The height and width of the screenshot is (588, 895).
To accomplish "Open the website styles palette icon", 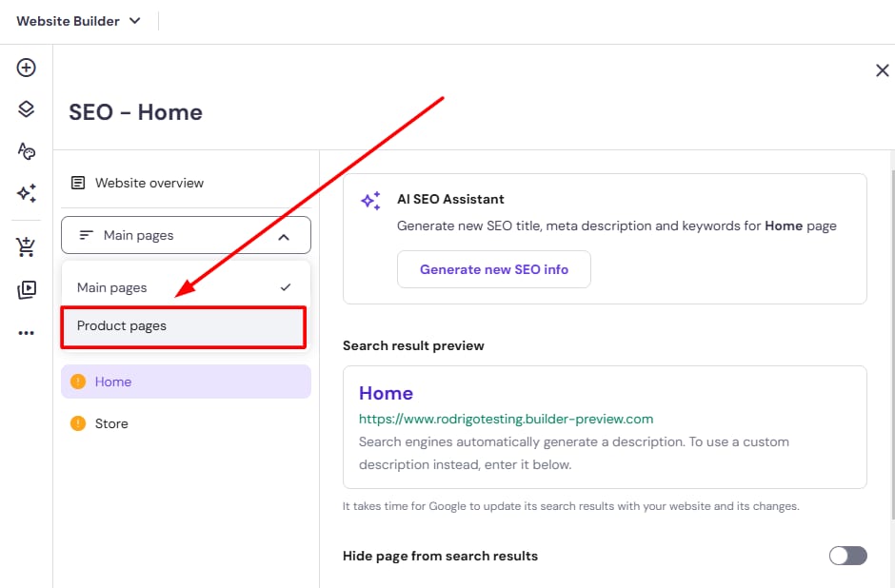I will (27, 151).
